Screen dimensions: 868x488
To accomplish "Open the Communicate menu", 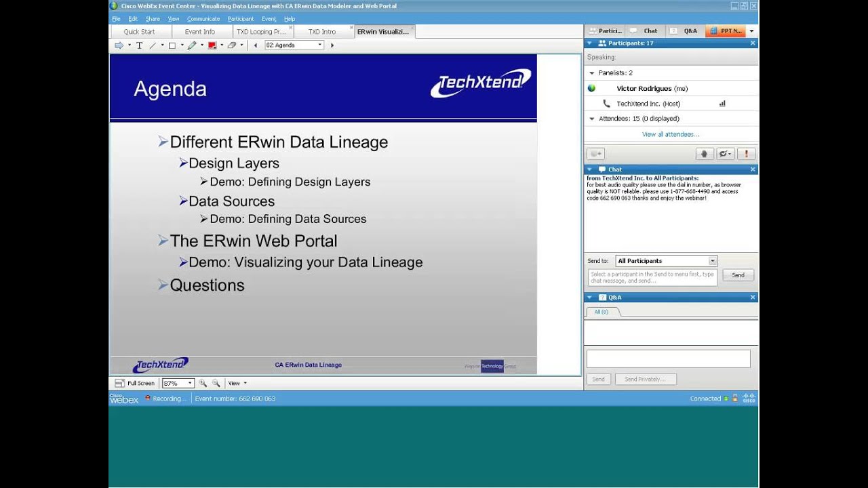I will [203, 19].
